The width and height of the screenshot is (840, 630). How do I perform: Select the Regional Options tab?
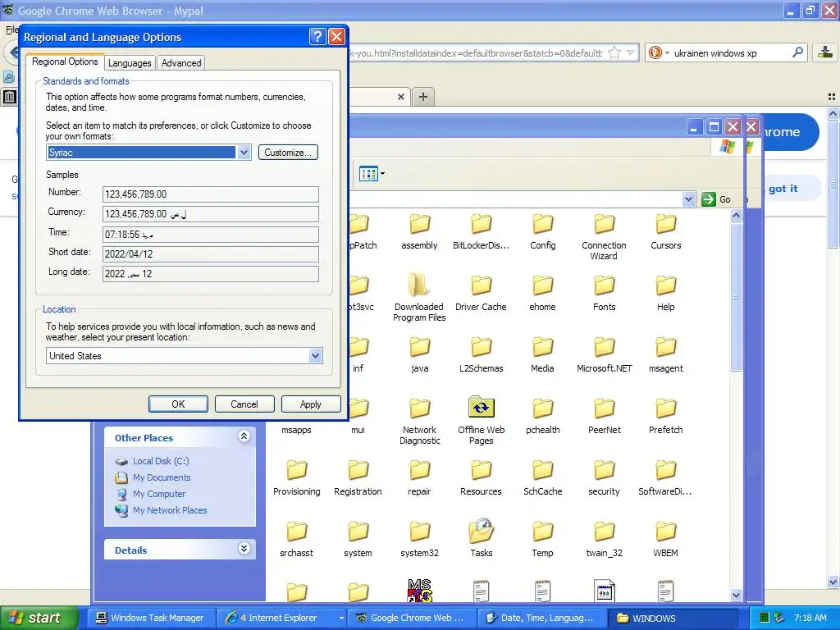tap(65, 62)
